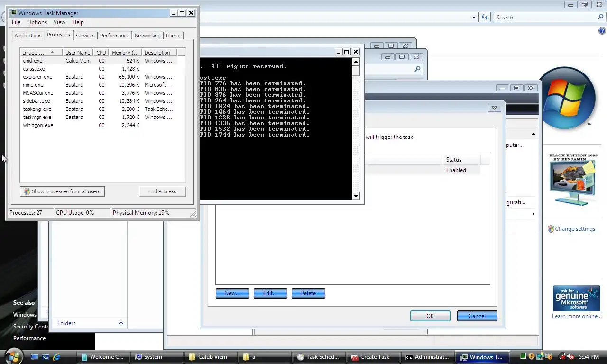Click the Task Manager title bar icon

pos(13,13)
